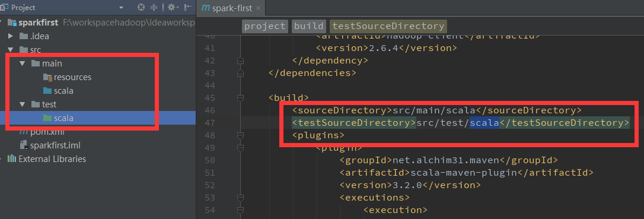Select the resources folder
The width and height of the screenshot is (644, 219).
[73, 77]
